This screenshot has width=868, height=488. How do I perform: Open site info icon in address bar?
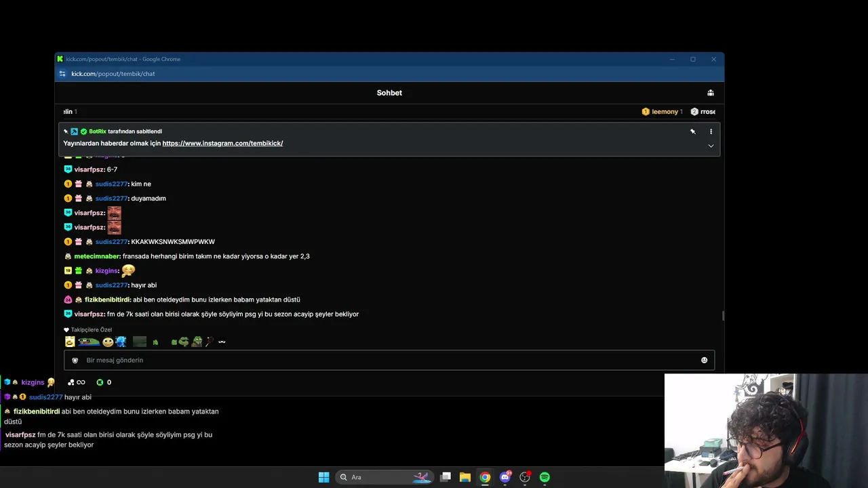tap(62, 74)
